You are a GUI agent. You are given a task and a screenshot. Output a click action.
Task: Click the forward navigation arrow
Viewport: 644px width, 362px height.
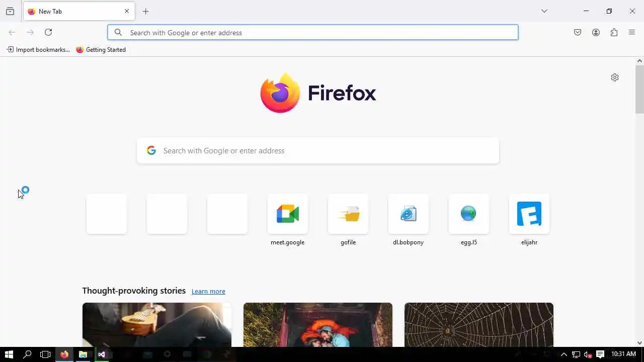(x=30, y=32)
